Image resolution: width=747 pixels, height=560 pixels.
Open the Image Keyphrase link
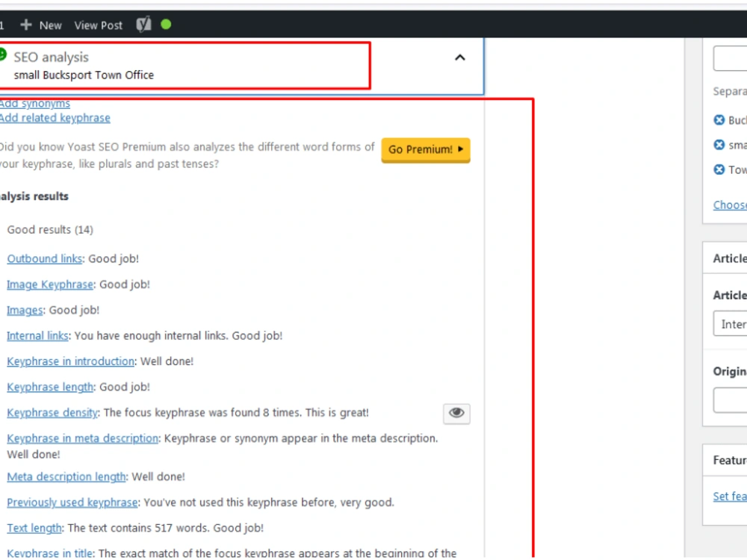pyautogui.click(x=50, y=284)
